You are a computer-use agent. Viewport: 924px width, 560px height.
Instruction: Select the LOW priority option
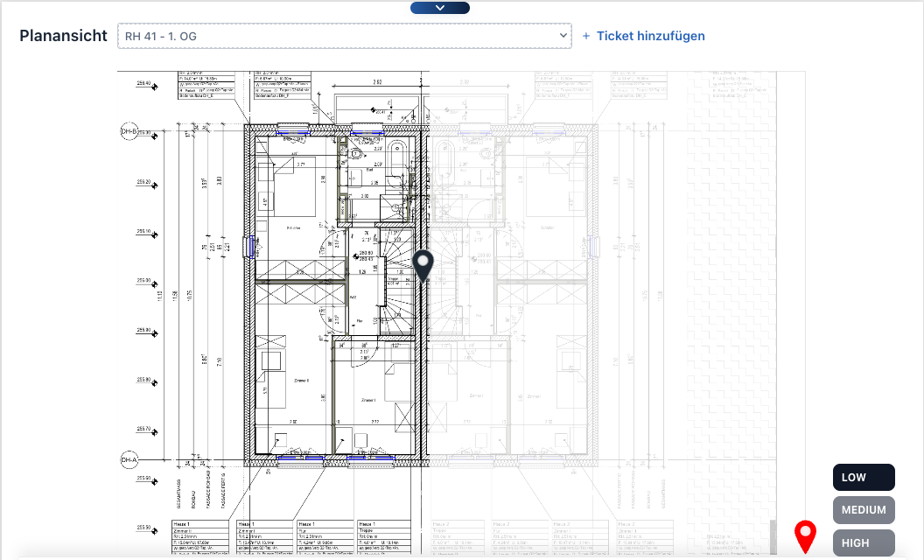tap(863, 477)
